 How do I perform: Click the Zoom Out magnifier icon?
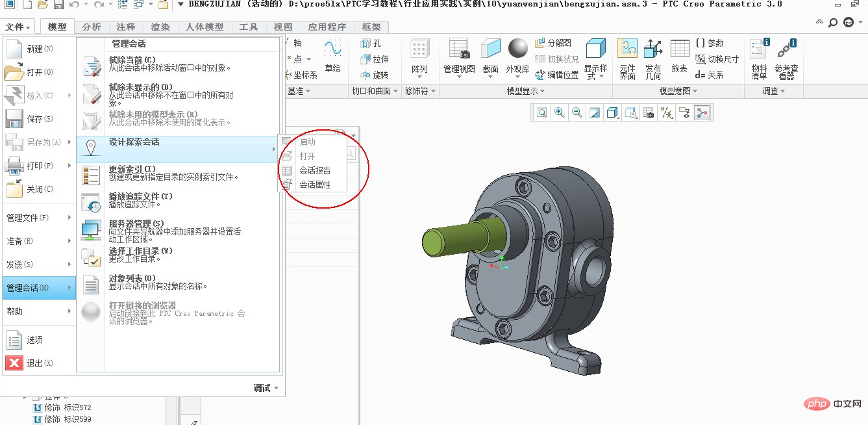[x=577, y=113]
